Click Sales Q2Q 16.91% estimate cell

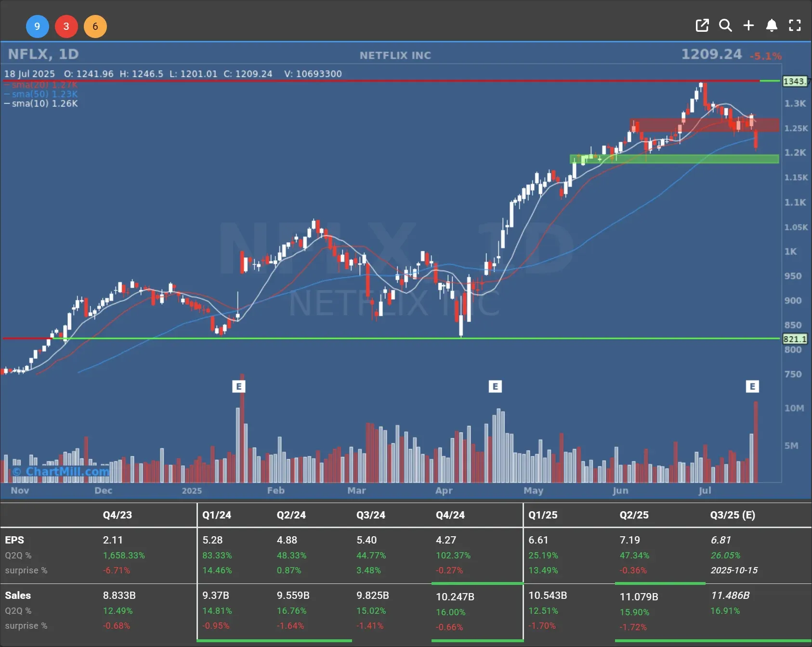coord(725,610)
